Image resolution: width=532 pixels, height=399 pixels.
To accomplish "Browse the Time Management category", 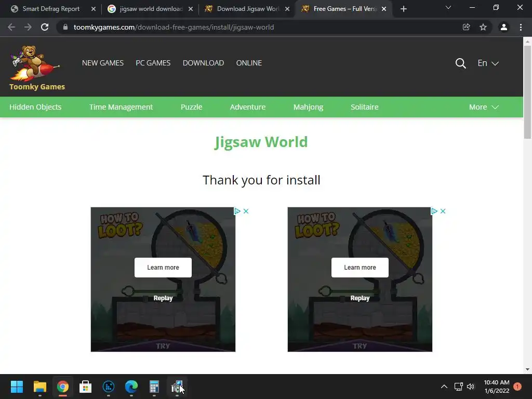I will coord(121,107).
